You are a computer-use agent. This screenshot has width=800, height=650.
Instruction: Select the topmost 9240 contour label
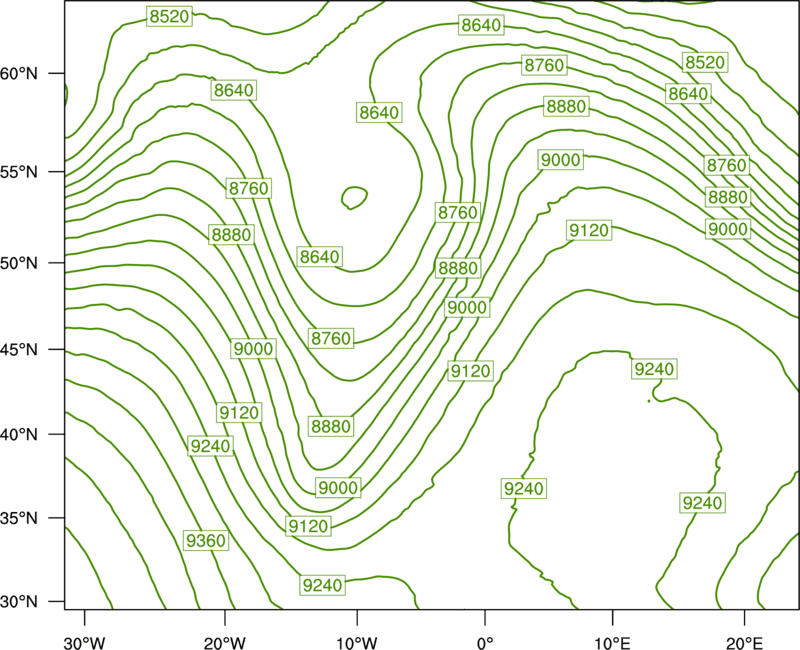coord(654,369)
